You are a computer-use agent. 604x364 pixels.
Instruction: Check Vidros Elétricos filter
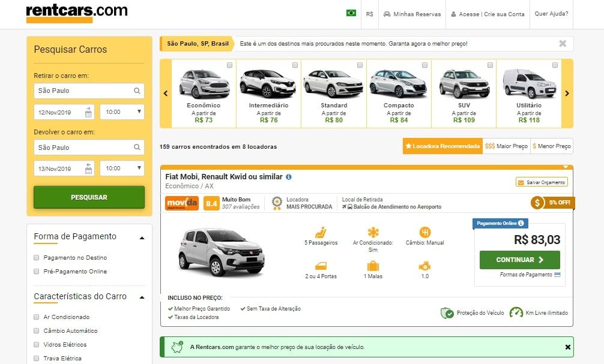pos(36,345)
